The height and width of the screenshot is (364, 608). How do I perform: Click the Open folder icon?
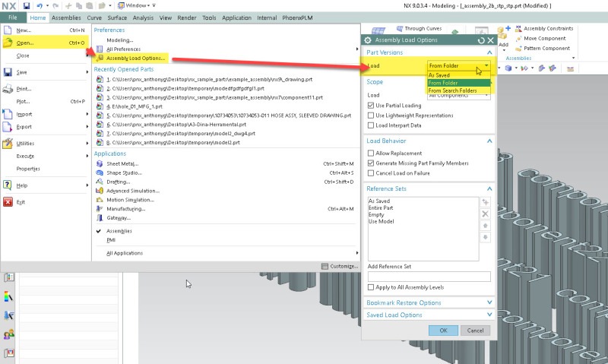tap(8, 43)
